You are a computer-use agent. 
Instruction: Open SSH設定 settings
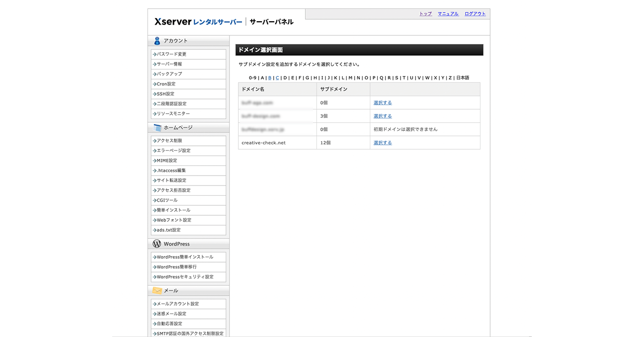tap(166, 94)
